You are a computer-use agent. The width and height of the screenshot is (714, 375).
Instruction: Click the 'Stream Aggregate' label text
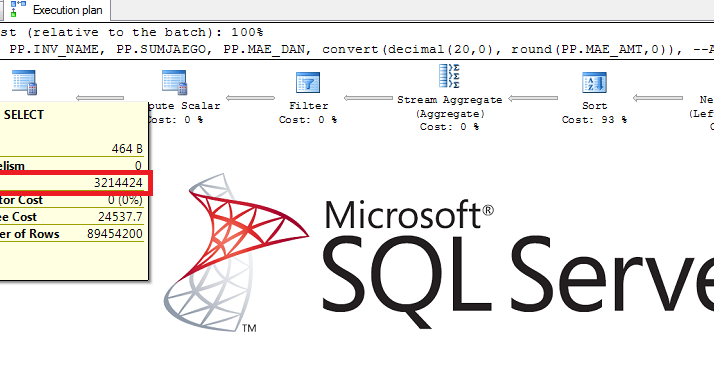tap(449, 100)
